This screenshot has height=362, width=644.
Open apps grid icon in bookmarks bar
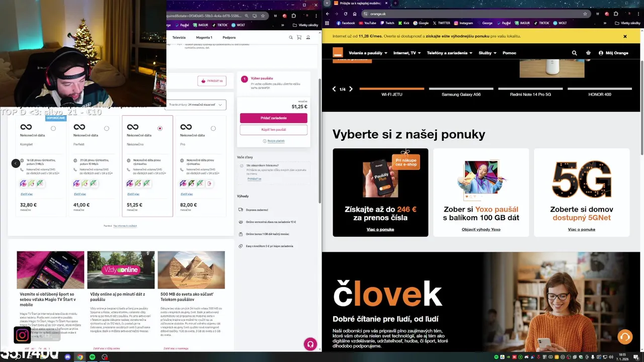(327, 23)
